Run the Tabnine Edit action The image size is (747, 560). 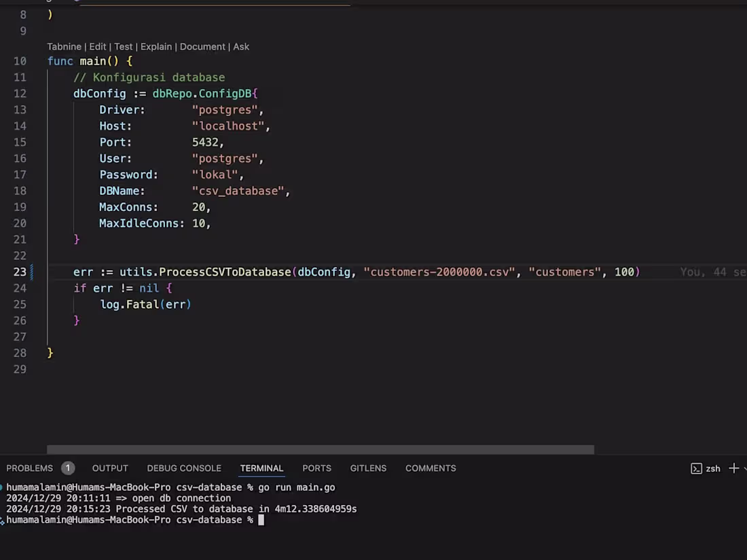[97, 46]
